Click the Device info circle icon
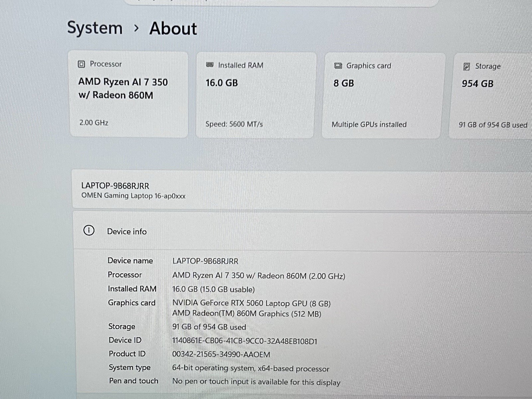The image size is (532, 399). [89, 230]
